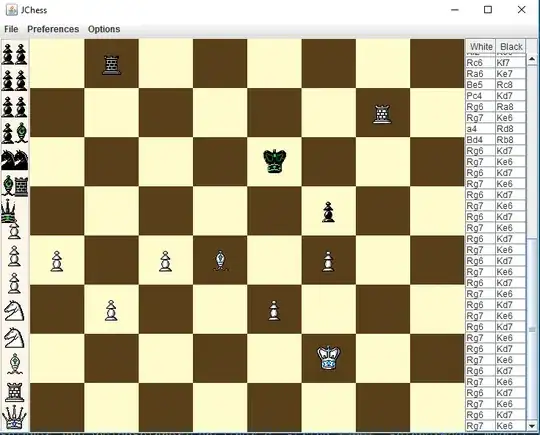
Task: Select the Pc4 move entry
Action: point(481,96)
